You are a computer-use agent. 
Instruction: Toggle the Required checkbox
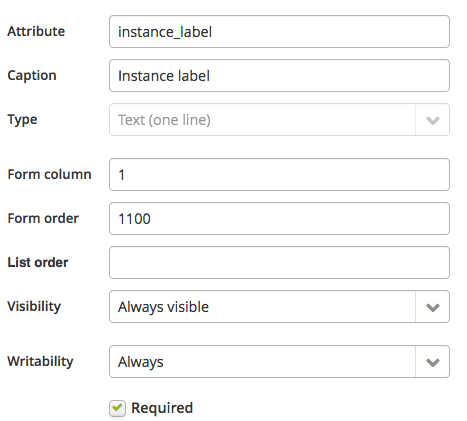117,408
